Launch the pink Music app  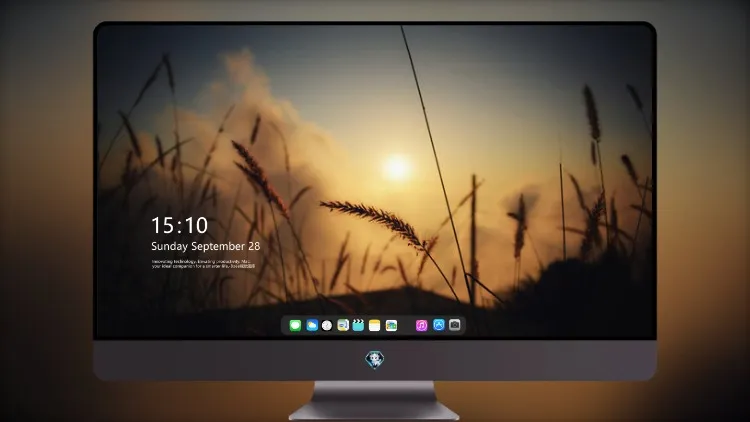coord(421,325)
